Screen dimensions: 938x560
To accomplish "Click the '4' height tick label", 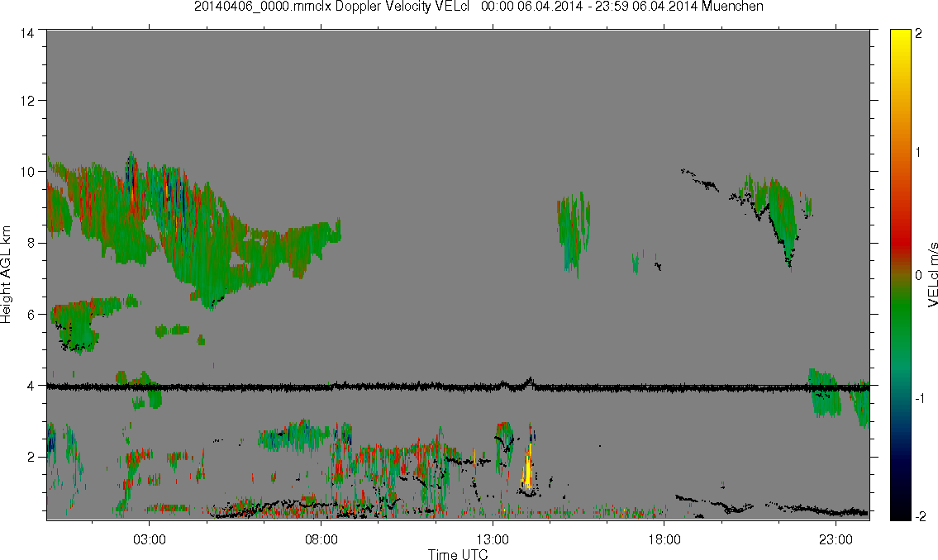I will pos(31,386).
